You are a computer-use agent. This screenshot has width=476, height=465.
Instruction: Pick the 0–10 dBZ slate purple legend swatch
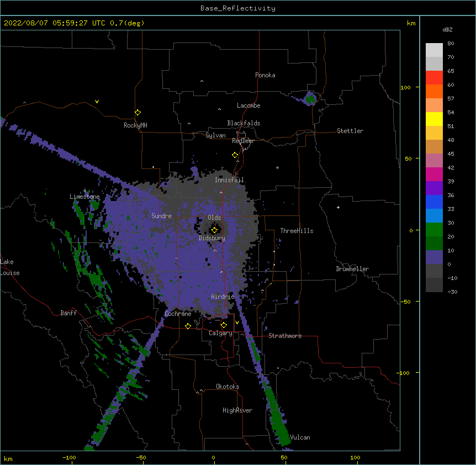click(434, 257)
